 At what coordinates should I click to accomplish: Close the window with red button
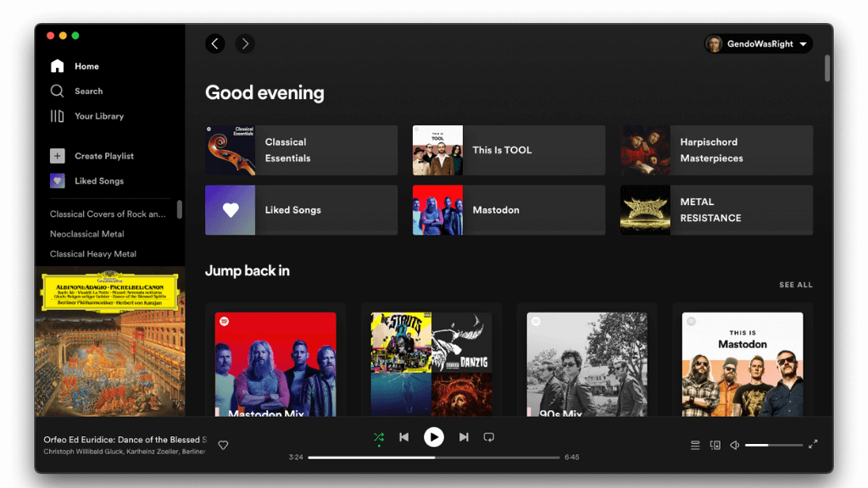pyautogui.click(x=50, y=36)
